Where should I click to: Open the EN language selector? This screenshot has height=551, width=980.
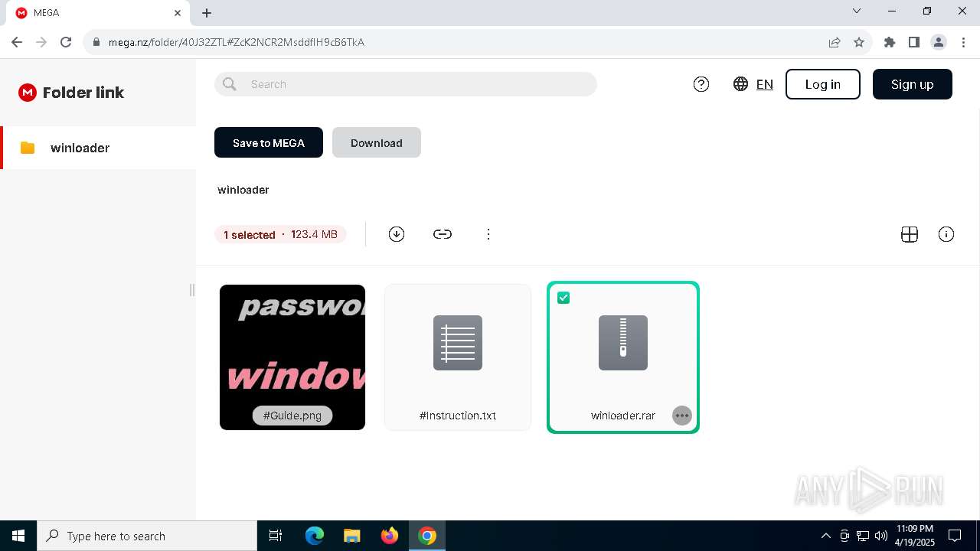[x=764, y=84]
